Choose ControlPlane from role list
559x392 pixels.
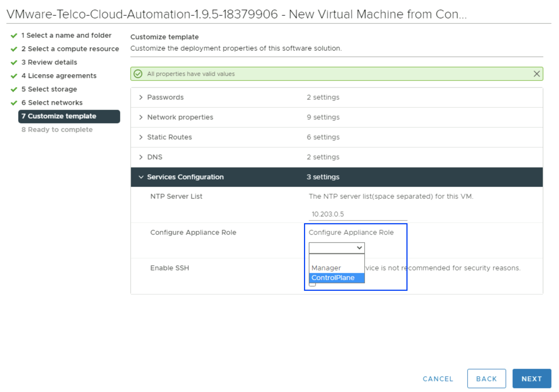pyautogui.click(x=333, y=278)
